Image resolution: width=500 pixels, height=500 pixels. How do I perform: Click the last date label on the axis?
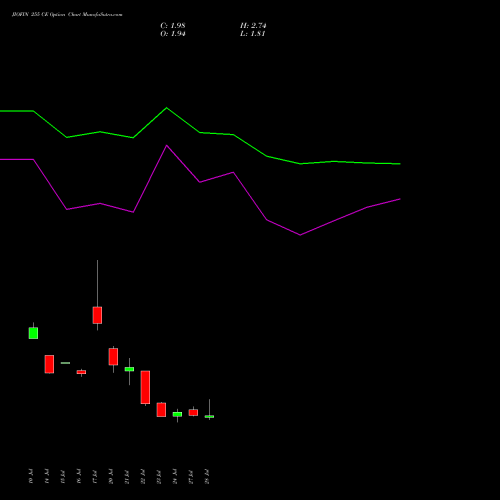pos(207,476)
